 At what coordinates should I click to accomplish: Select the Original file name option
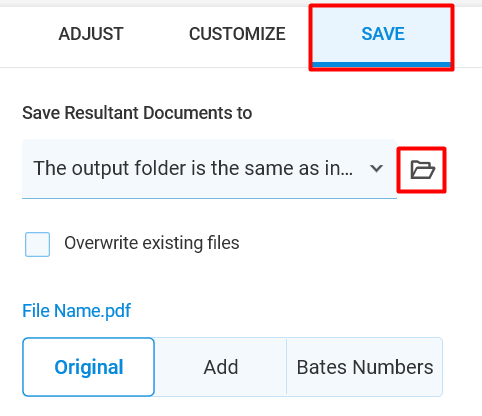point(88,367)
